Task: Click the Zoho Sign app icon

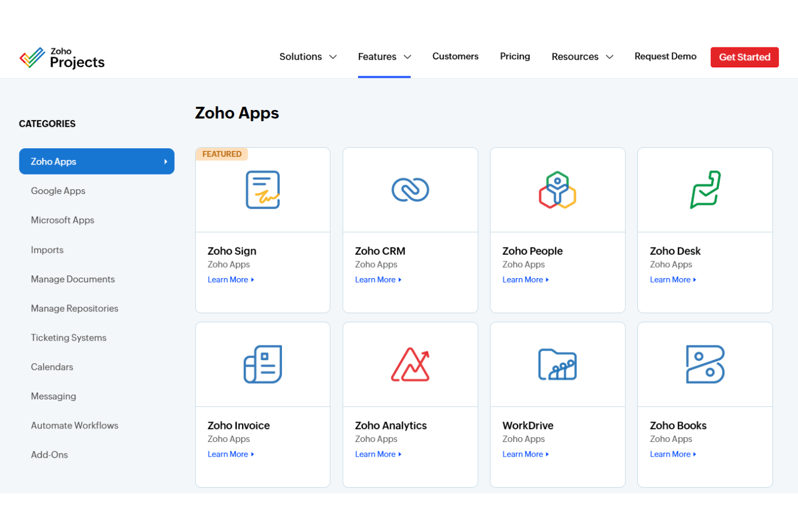Action: coord(263,190)
